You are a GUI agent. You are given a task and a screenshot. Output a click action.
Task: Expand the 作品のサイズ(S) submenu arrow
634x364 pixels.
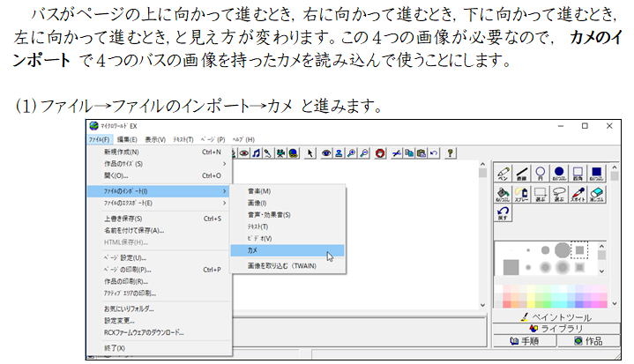click(x=224, y=164)
